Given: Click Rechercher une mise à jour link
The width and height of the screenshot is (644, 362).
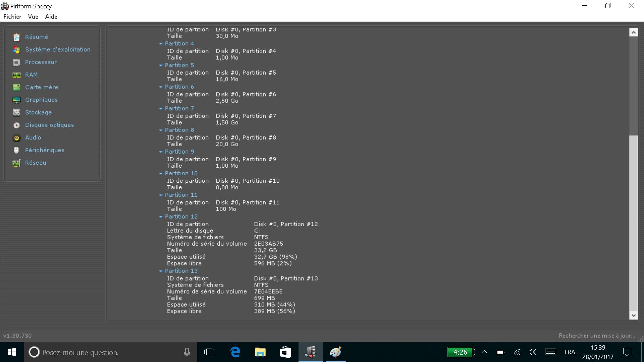Looking at the screenshot, I should click(x=597, y=336).
